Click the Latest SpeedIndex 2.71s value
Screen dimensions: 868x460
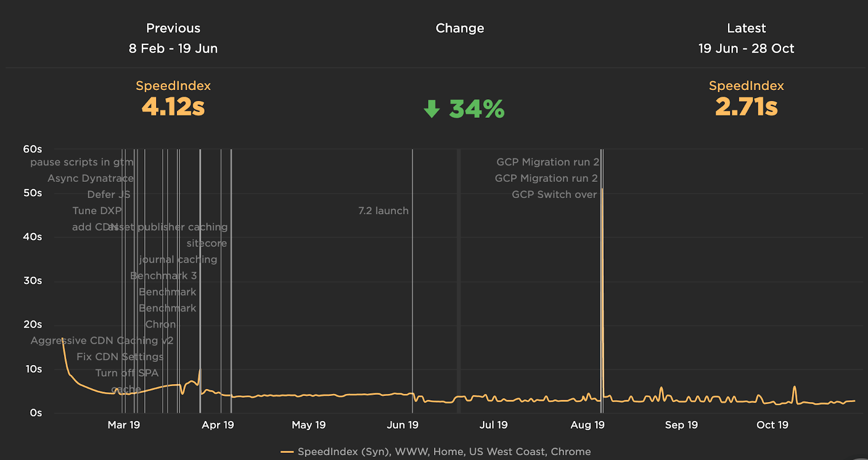[746, 107]
